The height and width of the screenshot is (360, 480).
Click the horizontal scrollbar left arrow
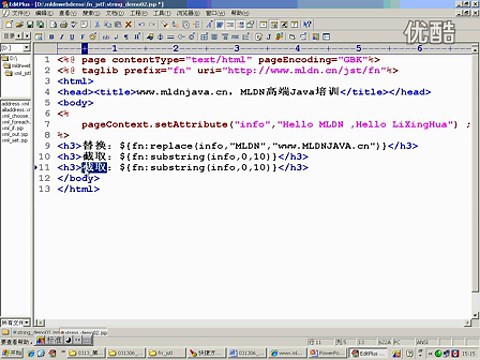click(40, 323)
